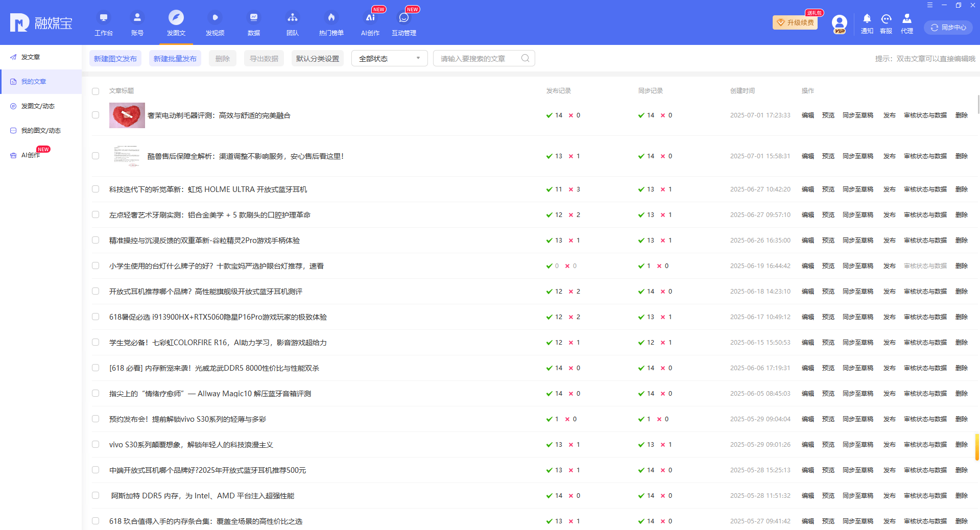The width and height of the screenshot is (980, 530).
Task: Switch to 发文章 in the sidebar
Action: (41, 57)
